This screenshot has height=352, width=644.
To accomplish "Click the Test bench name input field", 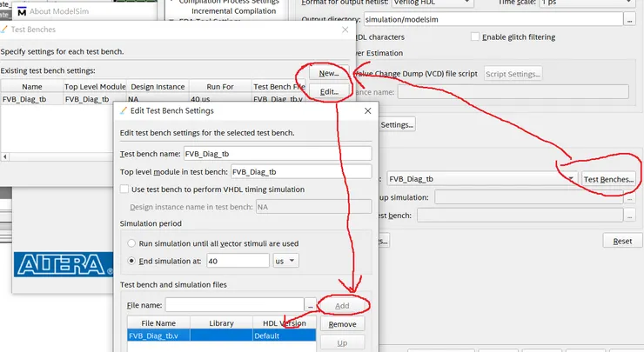I will coord(278,154).
